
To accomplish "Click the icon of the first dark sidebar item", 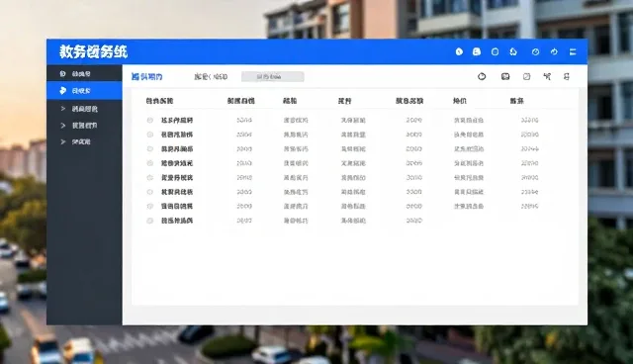I will tap(62, 74).
